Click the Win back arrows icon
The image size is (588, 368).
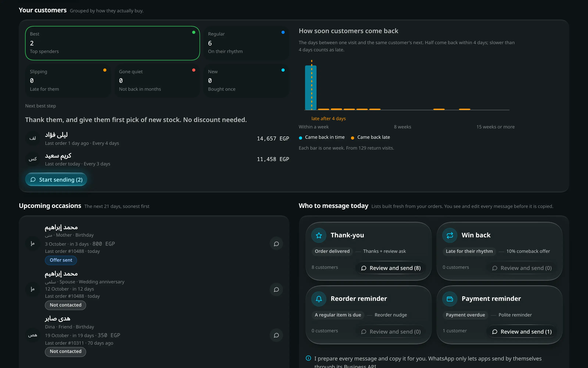click(x=450, y=235)
